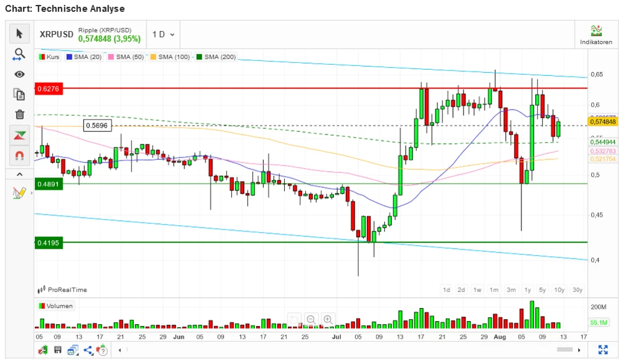Toggle SMA (100) legend entry
The image size is (623, 364).
[x=170, y=57]
